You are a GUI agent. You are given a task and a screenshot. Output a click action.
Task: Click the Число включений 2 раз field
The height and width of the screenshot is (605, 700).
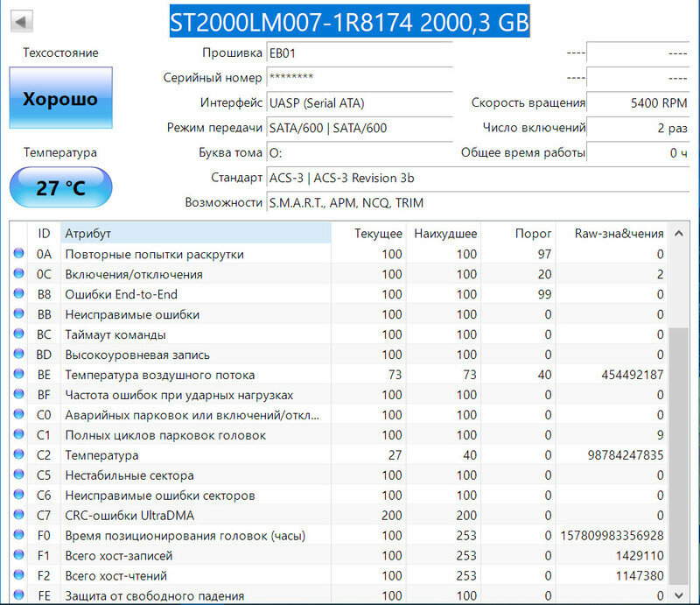point(638,128)
